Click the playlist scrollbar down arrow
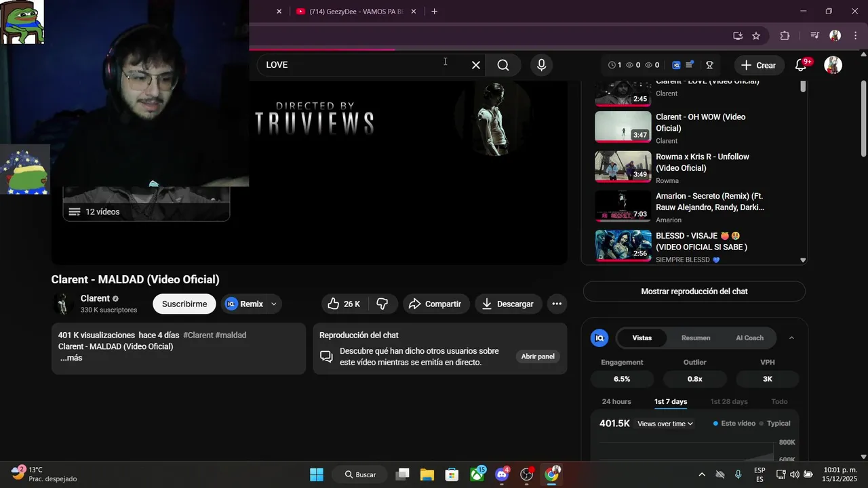868x488 pixels. coord(803,260)
